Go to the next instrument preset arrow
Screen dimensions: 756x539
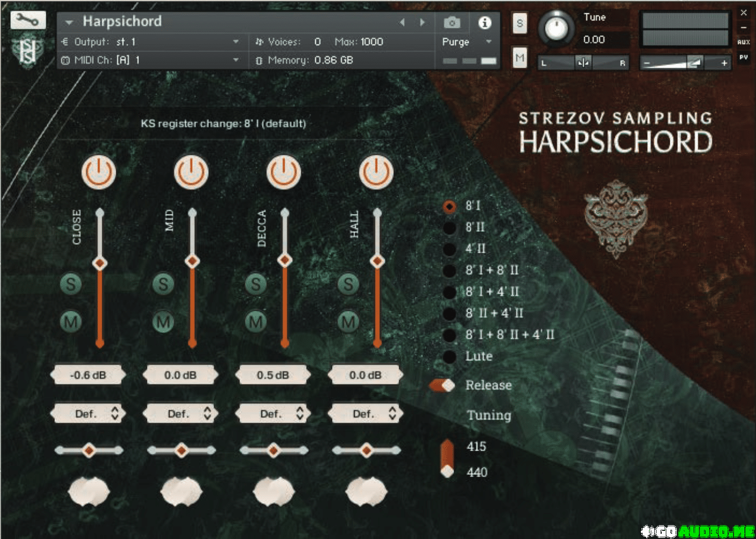pos(422,23)
